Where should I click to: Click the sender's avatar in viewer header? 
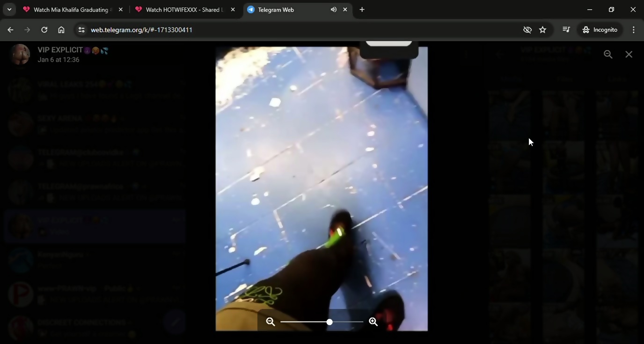click(x=20, y=54)
